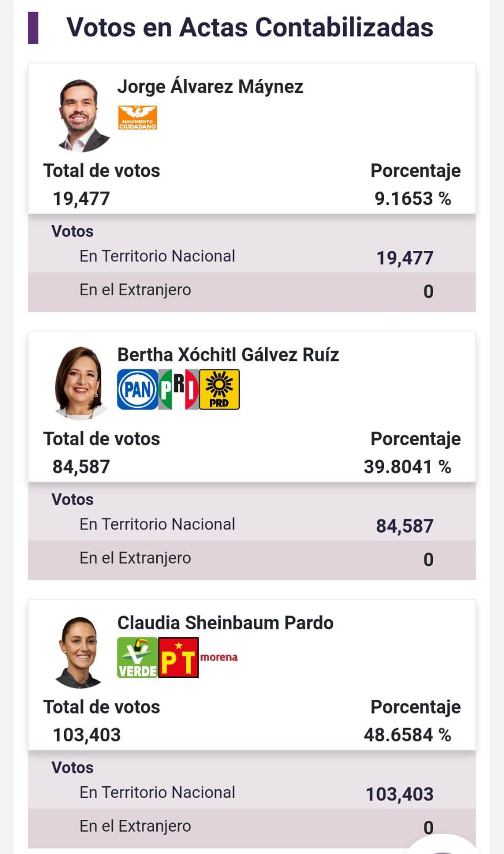Click En Territorio Nacional row showing 84,587

point(252,525)
